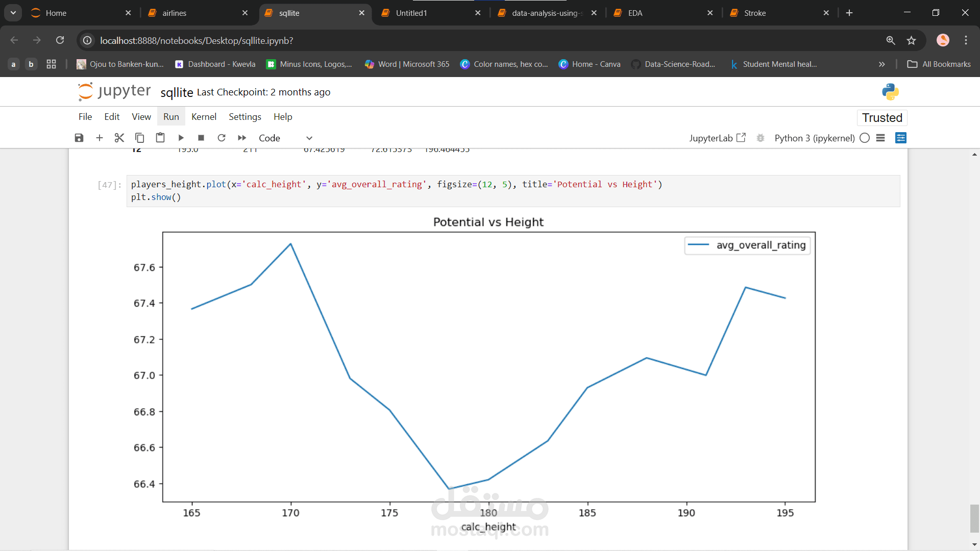Expand the tab search dropdown arrow

pos(13,13)
